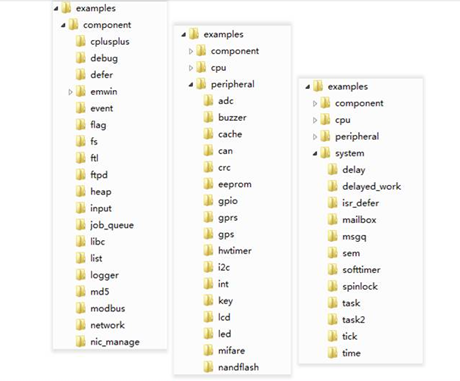Select the logger tree item
This screenshot has height=381, width=460.
point(97,275)
